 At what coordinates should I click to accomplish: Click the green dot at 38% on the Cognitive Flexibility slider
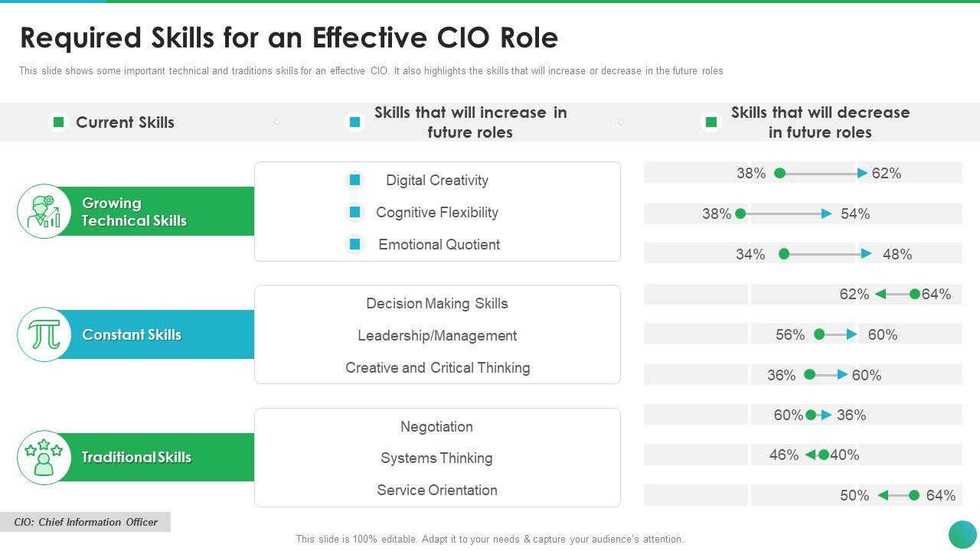[740, 214]
